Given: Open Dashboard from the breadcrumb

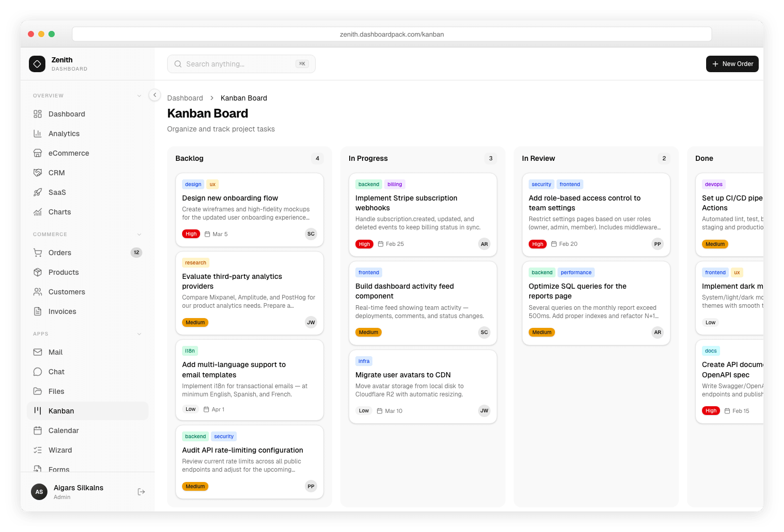Looking at the screenshot, I should (x=185, y=98).
